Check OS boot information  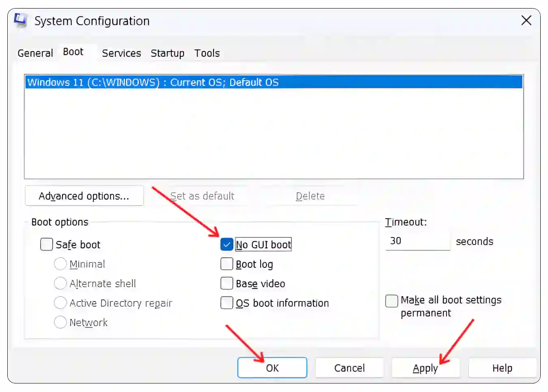(227, 303)
